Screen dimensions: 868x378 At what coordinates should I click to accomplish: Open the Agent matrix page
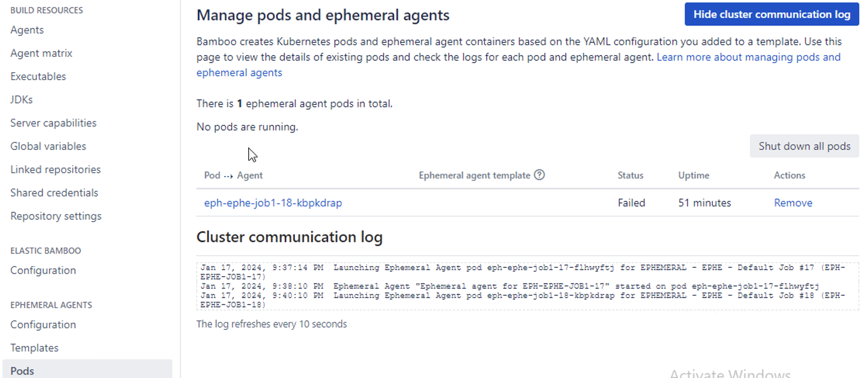click(x=41, y=53)
